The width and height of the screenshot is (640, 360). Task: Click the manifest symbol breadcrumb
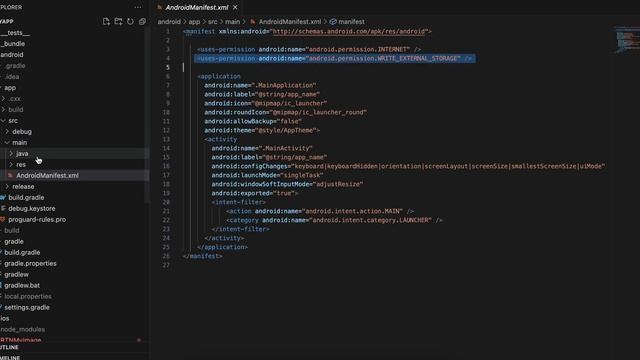347,22
